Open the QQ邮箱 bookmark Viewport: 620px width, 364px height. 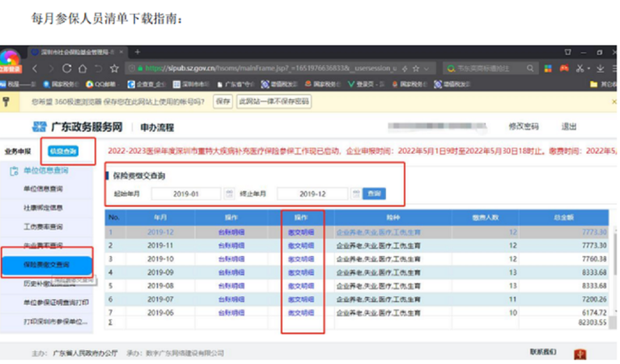pos(100,84)
